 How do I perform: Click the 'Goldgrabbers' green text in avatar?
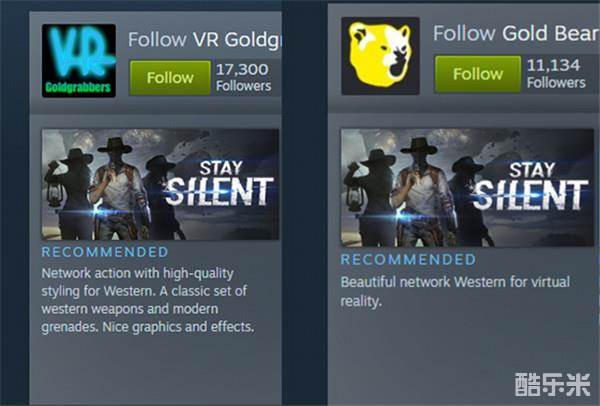[78, 88]
